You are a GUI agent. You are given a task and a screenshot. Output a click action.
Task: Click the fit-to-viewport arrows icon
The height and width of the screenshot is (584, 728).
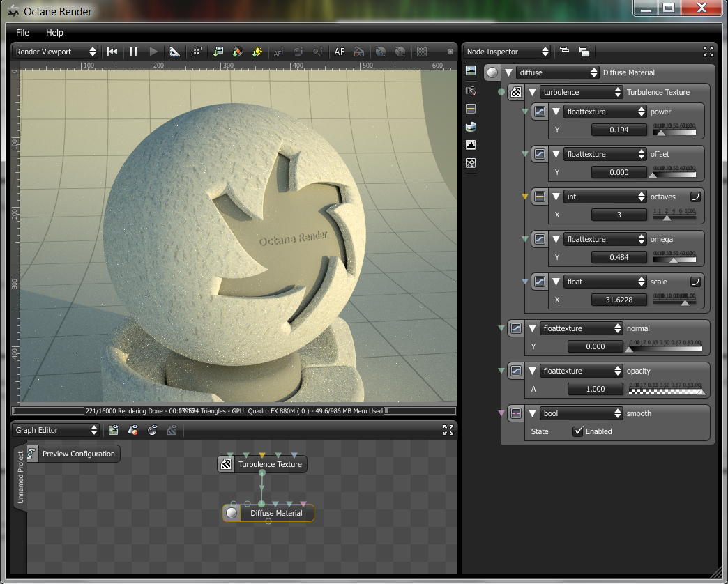click(197, 52)
